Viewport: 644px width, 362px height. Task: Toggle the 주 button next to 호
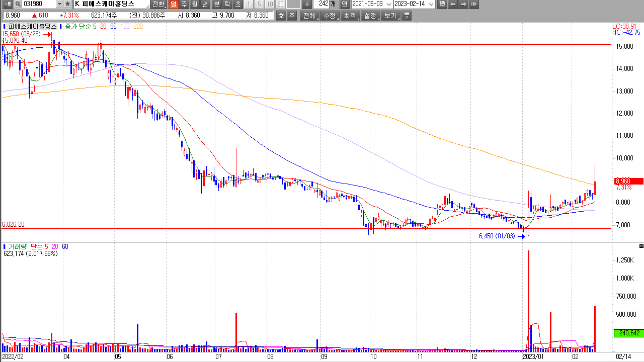291,16
